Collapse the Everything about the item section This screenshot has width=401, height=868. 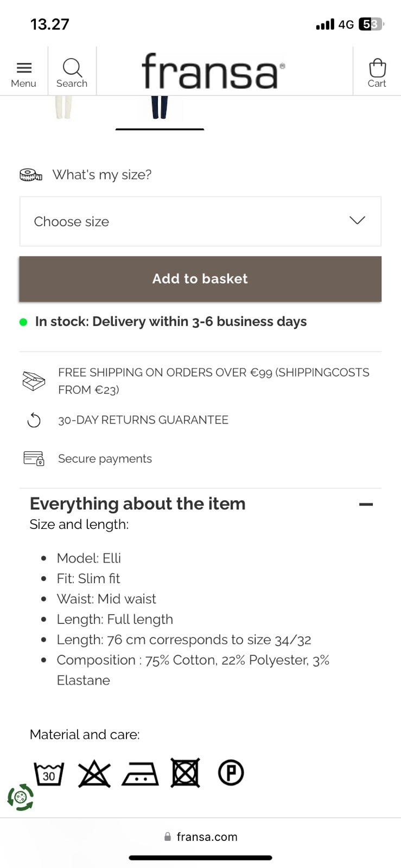[366, 504]
